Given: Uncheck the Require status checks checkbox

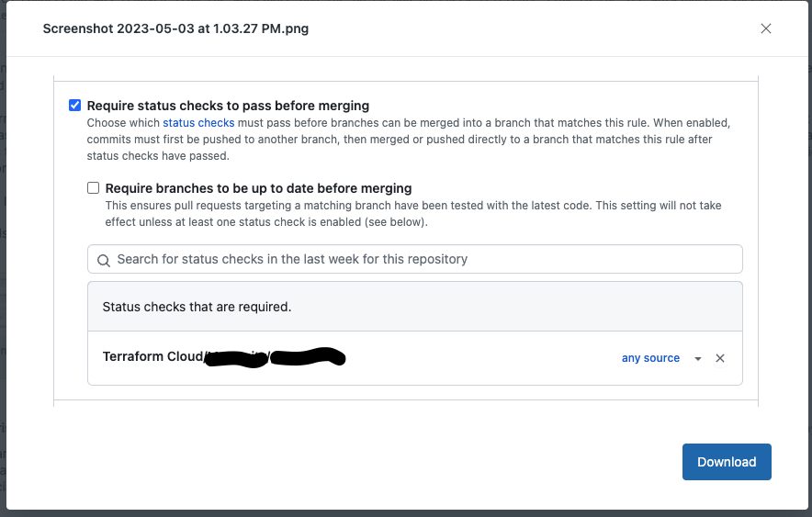Looking at the screenshot, I should tap(75, 106).
